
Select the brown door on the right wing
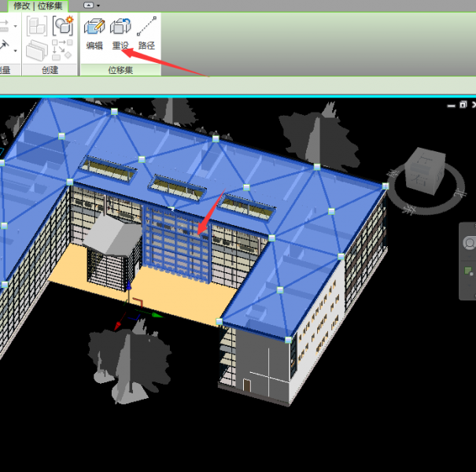(x=247, y=385)
